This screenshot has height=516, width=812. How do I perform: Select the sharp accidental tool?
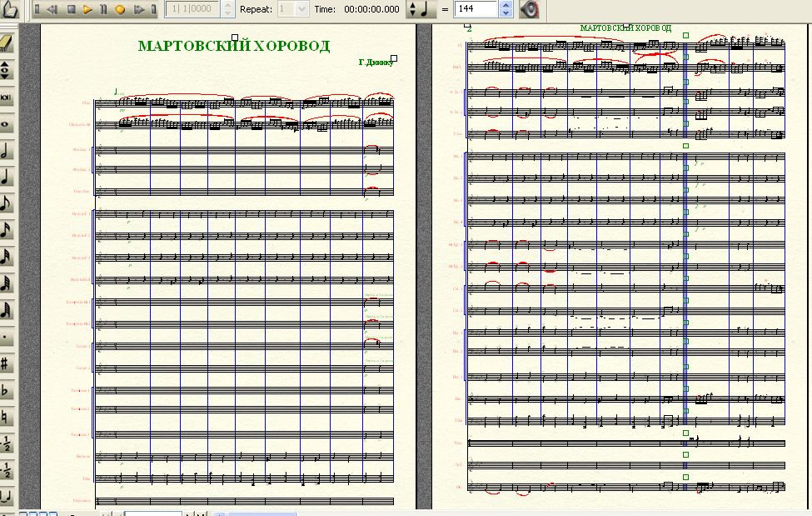(6, 363)
